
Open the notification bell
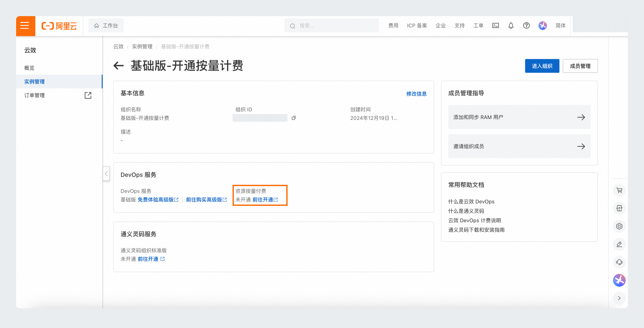pyautogui.click(x=511, y=26)
